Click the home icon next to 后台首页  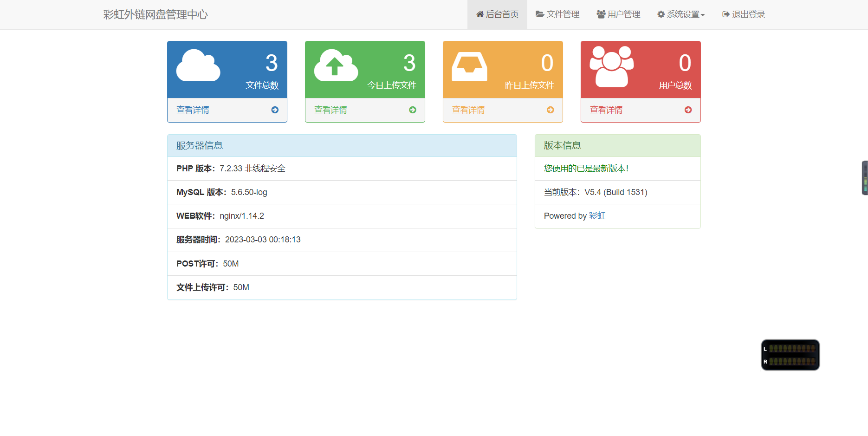479,14
